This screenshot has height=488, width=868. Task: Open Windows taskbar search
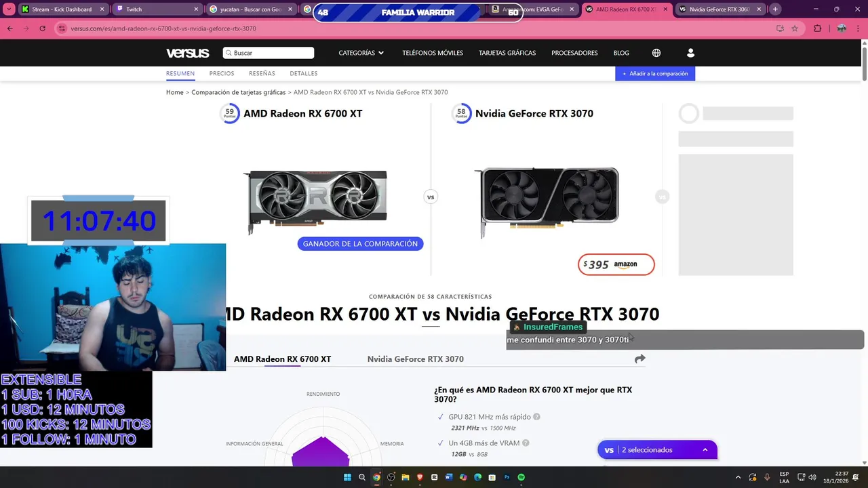(362, 477)
